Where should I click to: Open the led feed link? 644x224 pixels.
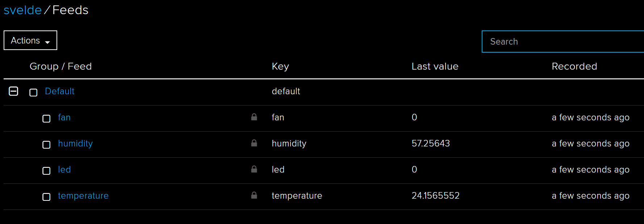64,170
